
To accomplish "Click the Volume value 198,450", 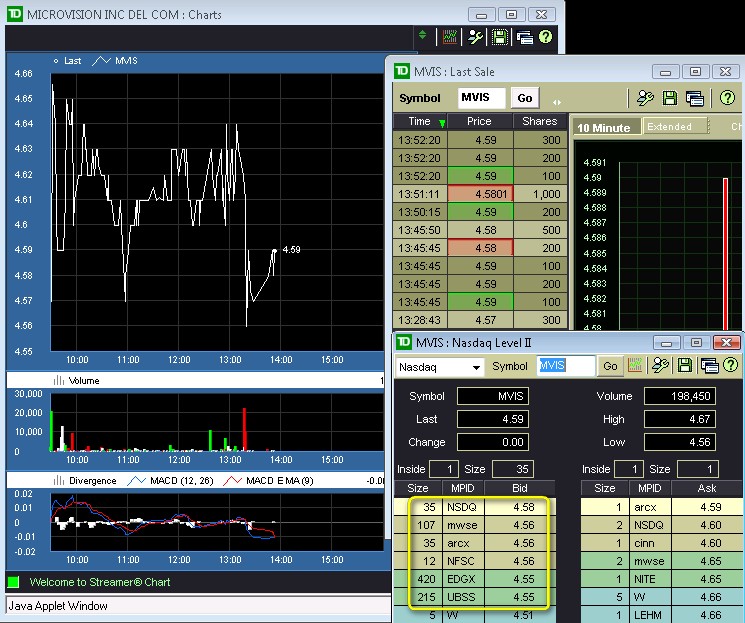I will 680,396.
